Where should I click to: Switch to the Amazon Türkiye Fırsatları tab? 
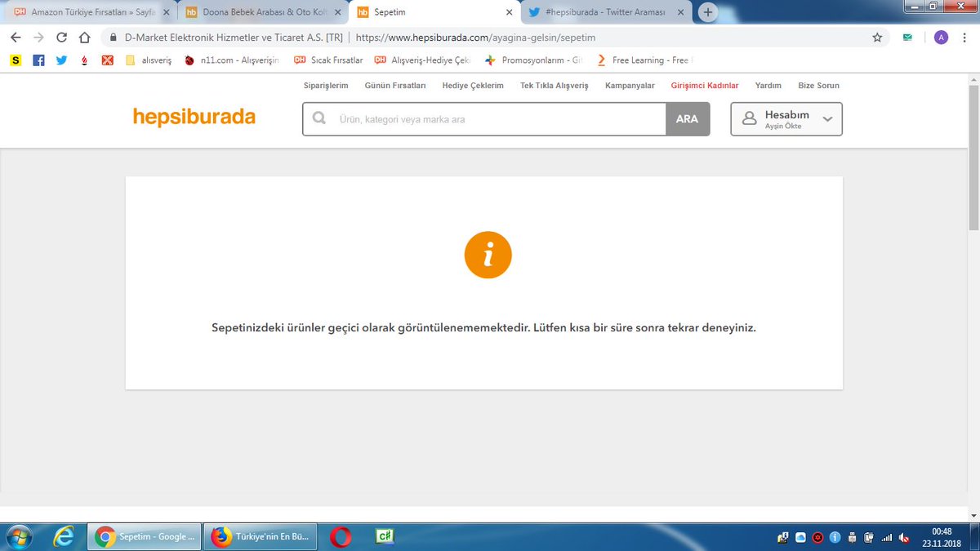click(x=91, y=12)
